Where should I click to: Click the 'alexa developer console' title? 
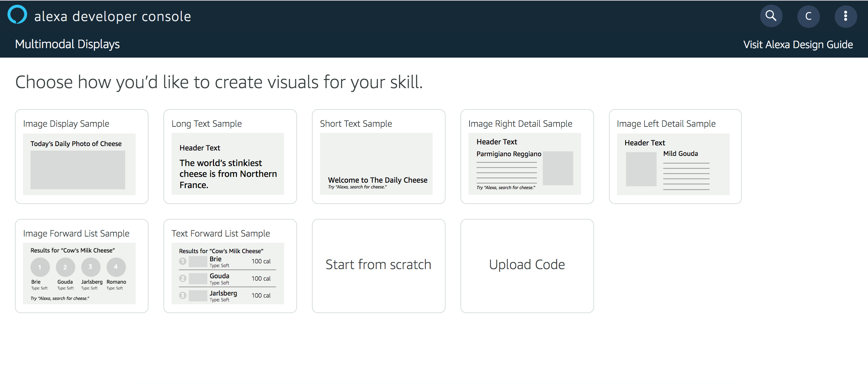[x=113, y=16]
